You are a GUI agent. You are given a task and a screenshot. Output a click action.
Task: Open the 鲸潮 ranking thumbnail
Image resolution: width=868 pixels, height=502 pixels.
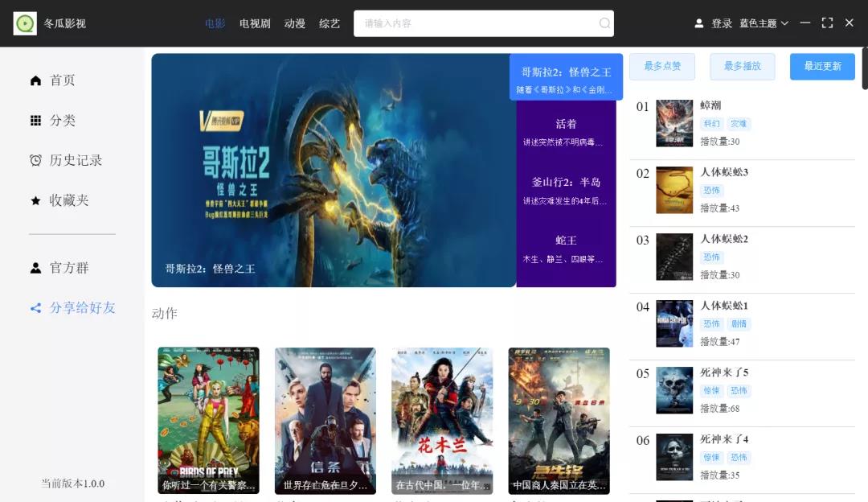(674, 123)
